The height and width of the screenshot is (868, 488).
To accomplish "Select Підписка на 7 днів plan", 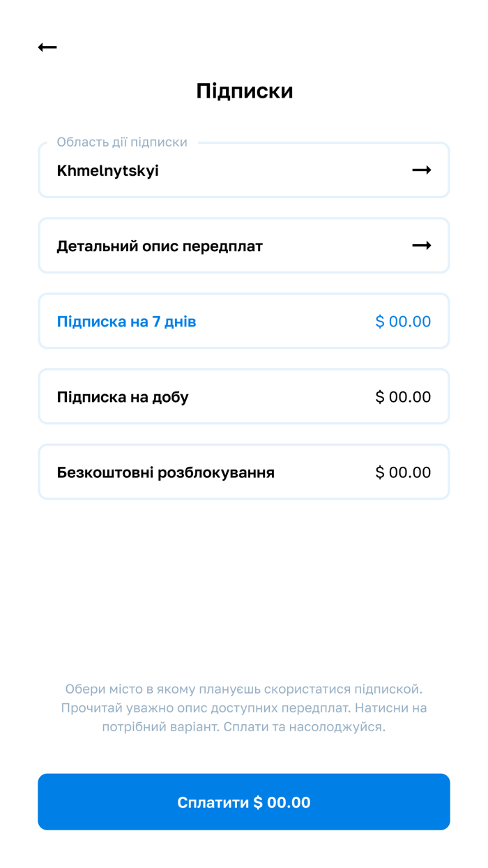I will pos(244,321).
